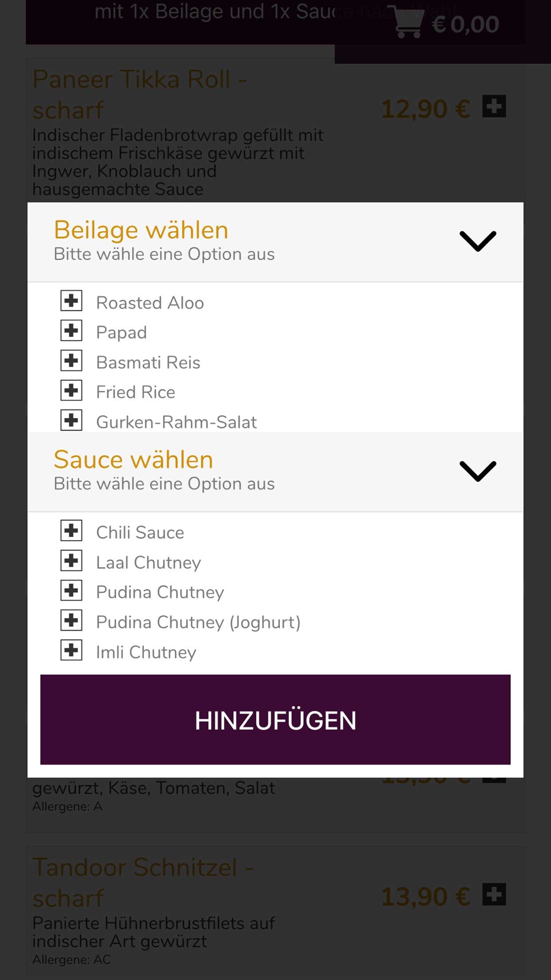The image size is (551, 980).
Task: Select Papad side plus box
Action: point(72,331)
